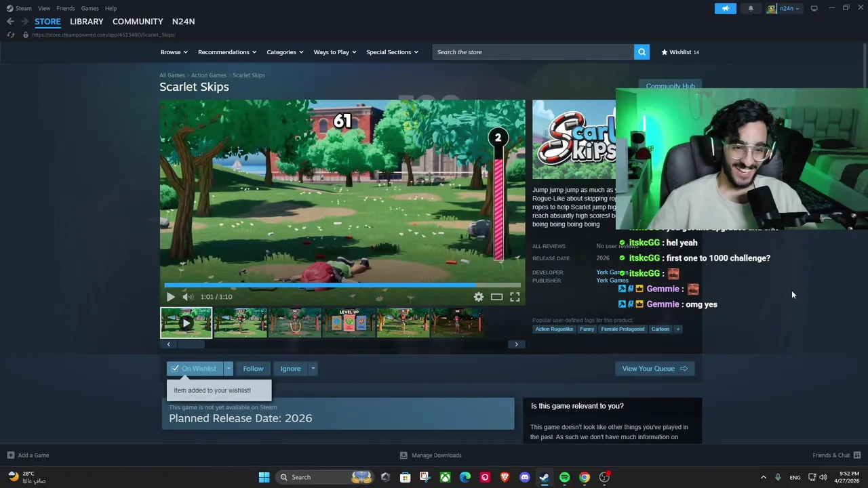Viewport: 868px width, 488px height.
Task: Enter trailer fullscreen
Action: [515, 297]
